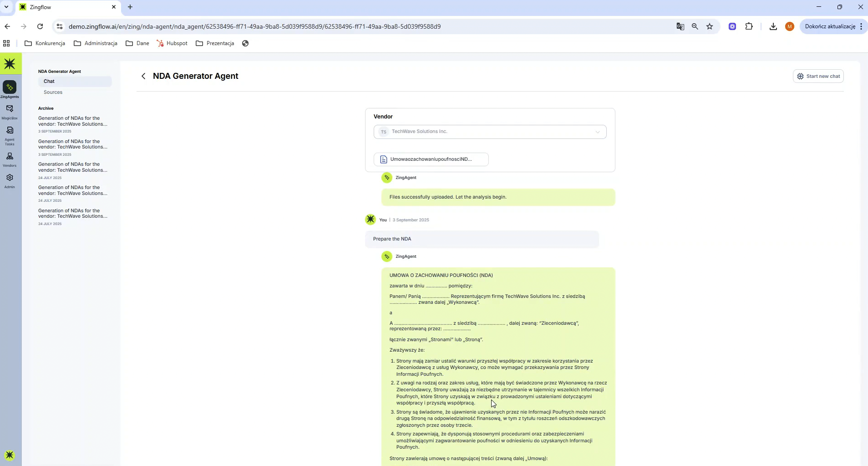Open the Konkurencja bookmarks folder

pos(45,43)
